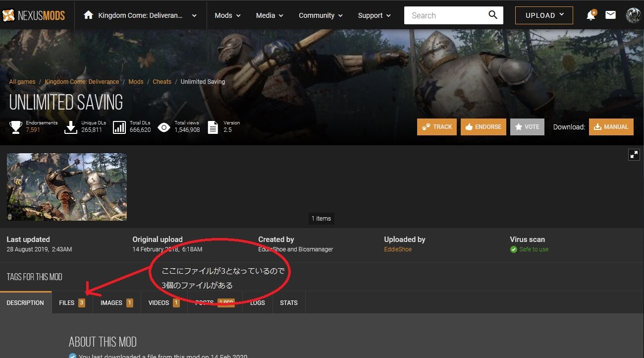Open the messages envelope icon

610,15
